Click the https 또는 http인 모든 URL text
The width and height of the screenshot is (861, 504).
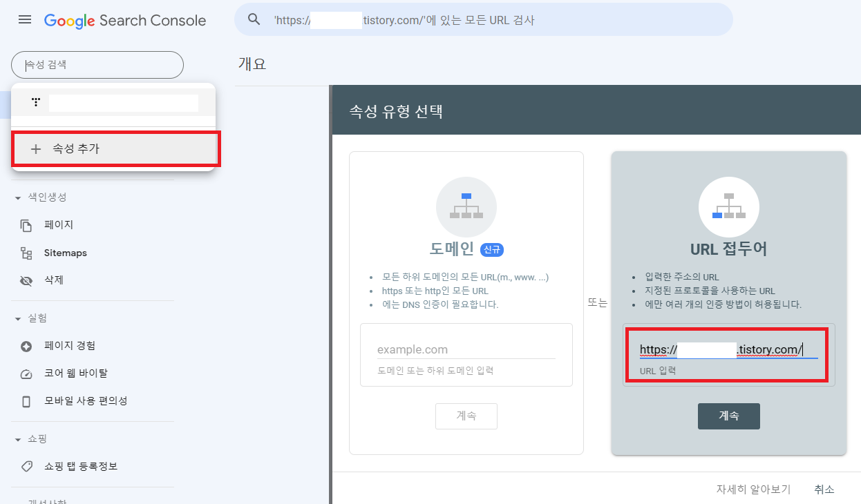coord(435,291)
